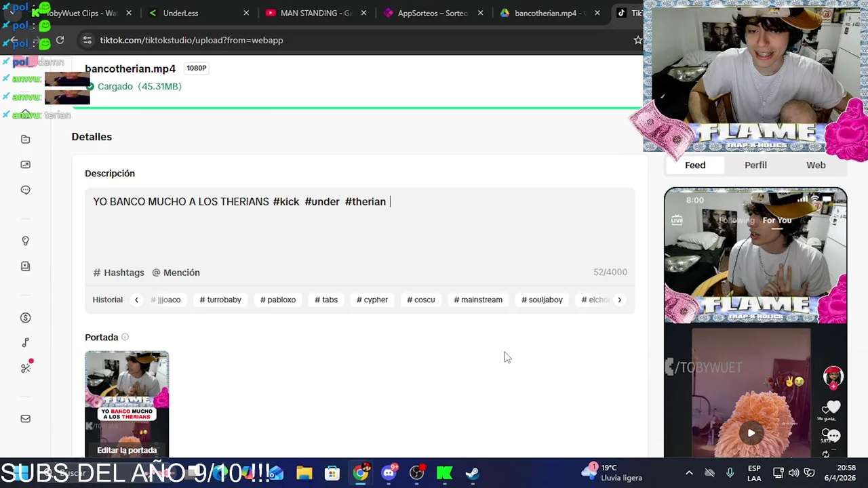Click the microphone icon in system tray

(x=730, y=472)
